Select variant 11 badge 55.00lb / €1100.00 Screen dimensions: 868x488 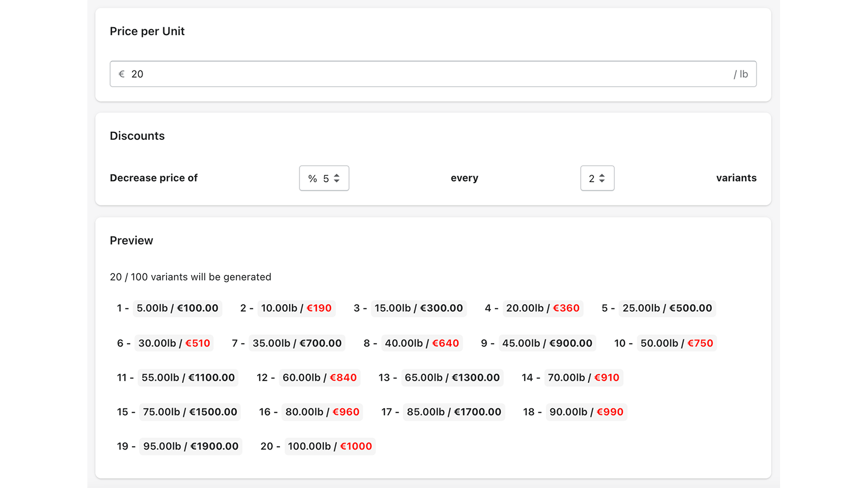(x=188, y=377)
